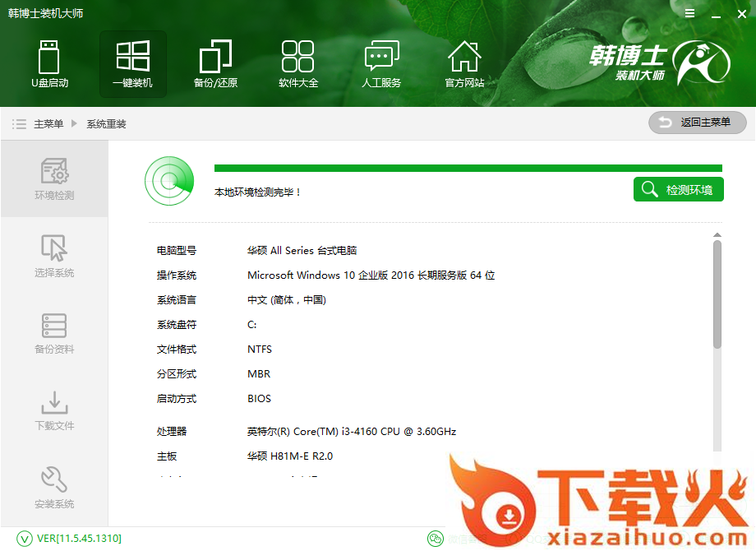Open 软件大全 software library
The image size is (756, 551).
[x=298, y=64]
